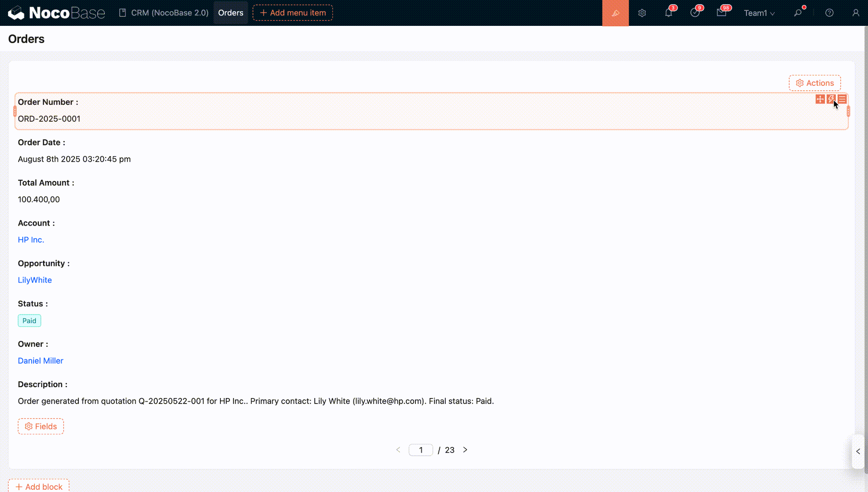The height and width of the screenshot is (492, 868).
Task: Select the Orders menu tab
Action: [x=230, y=13]
